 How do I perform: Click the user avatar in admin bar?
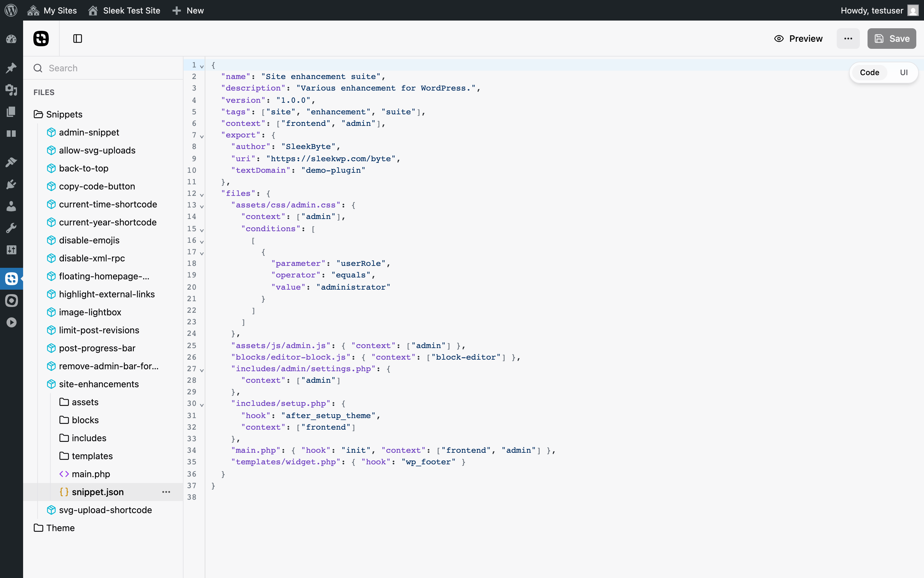click(x=913, y=10)
